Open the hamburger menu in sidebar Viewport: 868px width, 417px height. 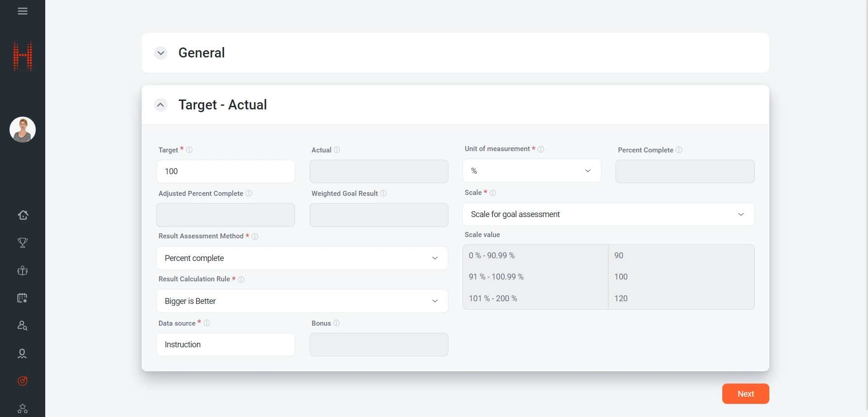[23, 11]
